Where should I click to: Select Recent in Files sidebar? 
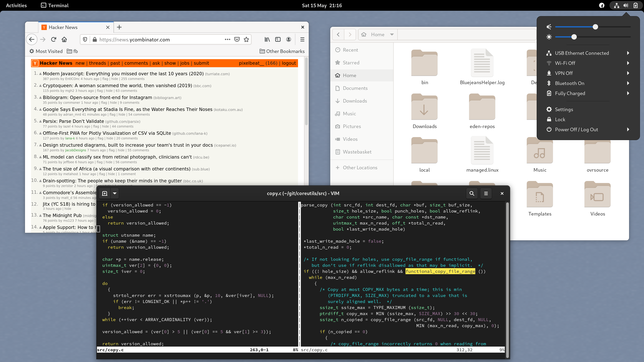pos(362,50)
